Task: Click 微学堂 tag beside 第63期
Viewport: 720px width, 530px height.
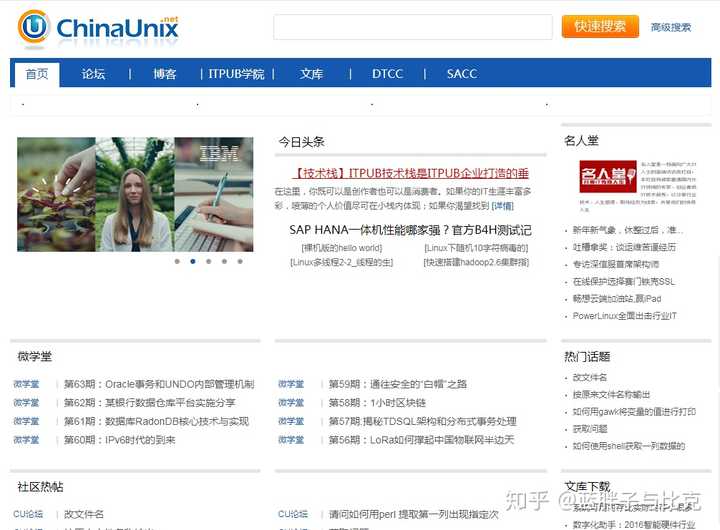Action: click(26, 384)
